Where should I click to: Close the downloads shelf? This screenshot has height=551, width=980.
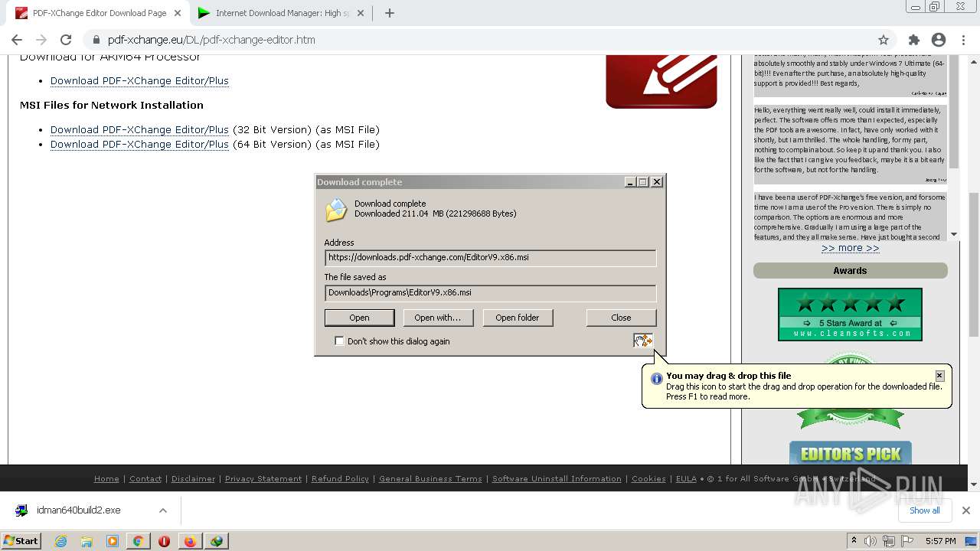click(x=965, y=510)
